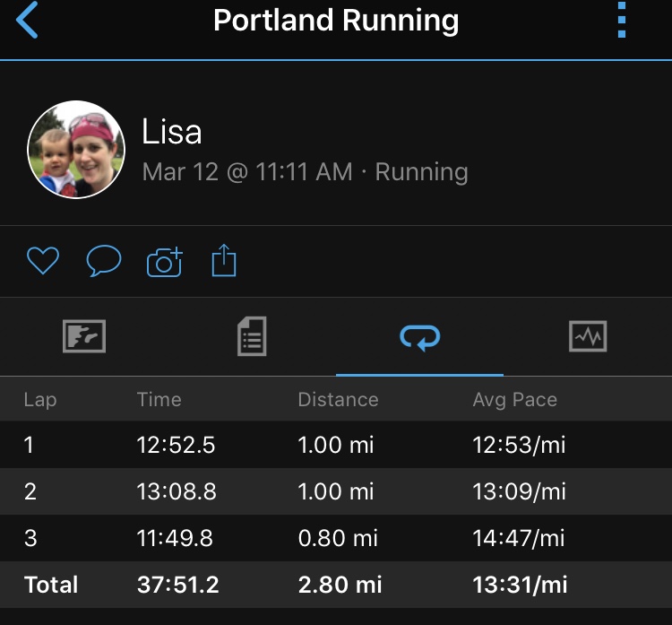Select lap 2 row with 13:08.8
This screenshot has height=625, width=672.
click(x=336, y=491)
